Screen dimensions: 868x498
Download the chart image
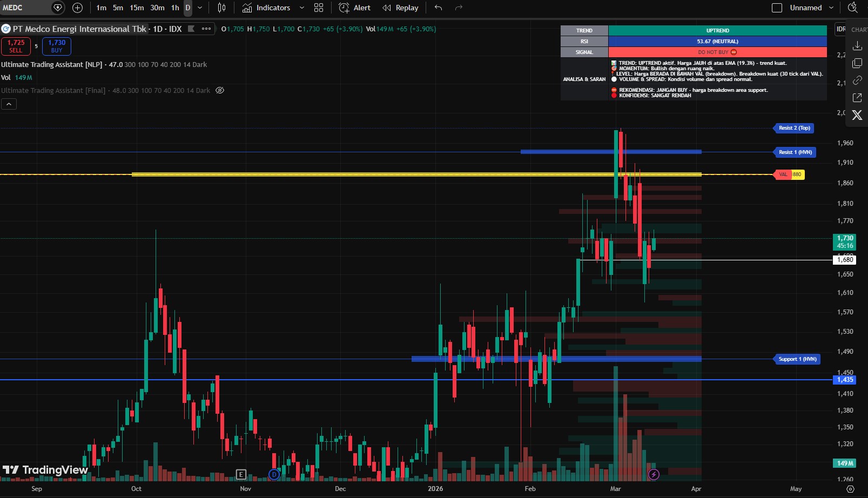[x=857, y=46]
